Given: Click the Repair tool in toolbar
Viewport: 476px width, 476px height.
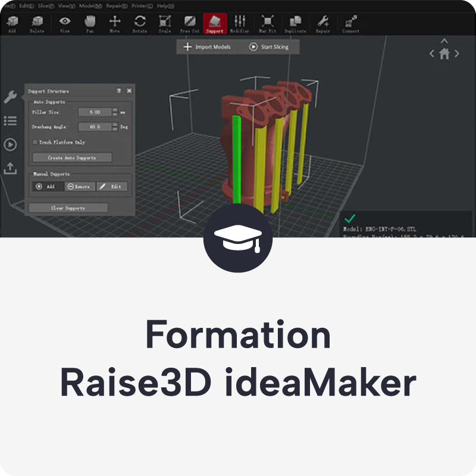Looking at the screenshot, I should click(322, 24).
